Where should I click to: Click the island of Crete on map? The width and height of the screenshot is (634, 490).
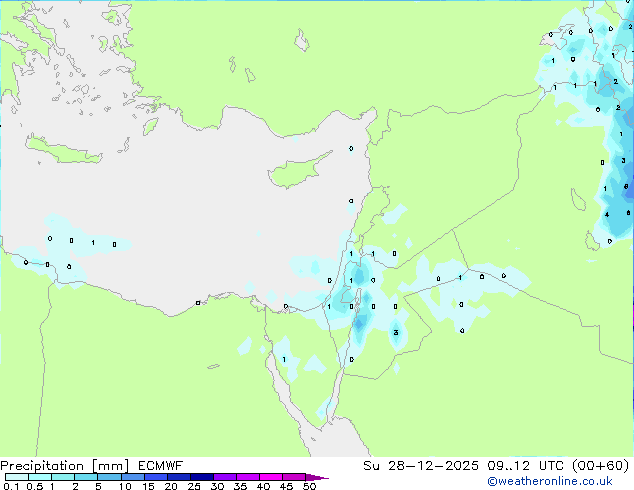pos(63,150)
